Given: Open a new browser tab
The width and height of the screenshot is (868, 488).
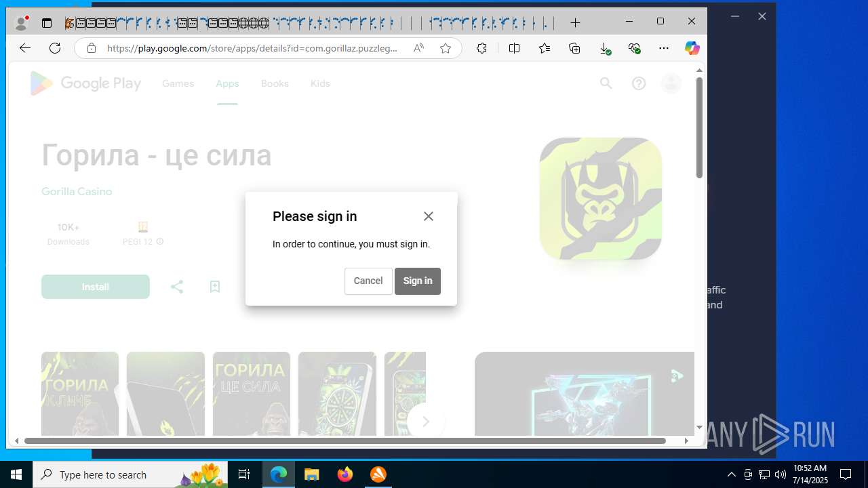Looking at the screenshot, I should pos(575,23).
